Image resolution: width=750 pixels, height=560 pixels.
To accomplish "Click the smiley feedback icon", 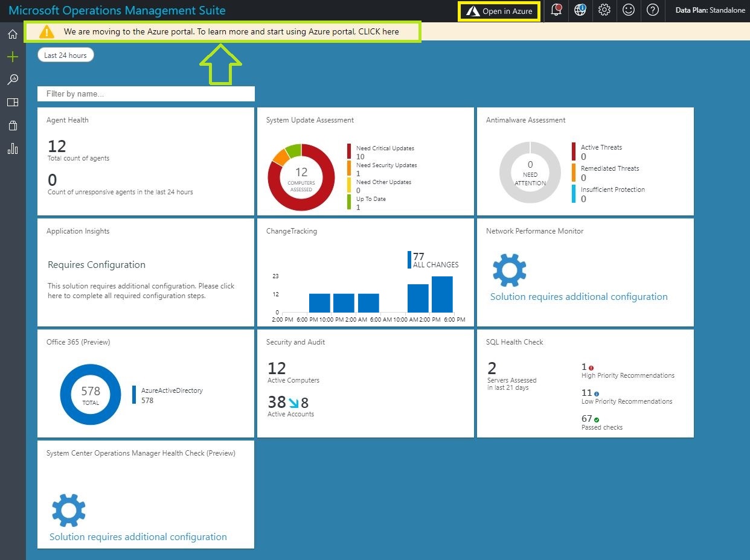I will [x=628, y=10].
